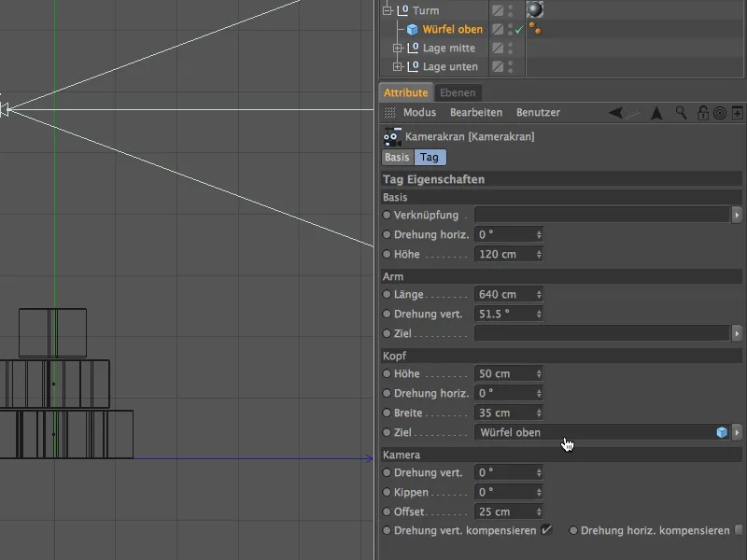Toggle layer square for Würfel oben
Screen dimensions: 747x560
pyautogui.click(x=498, y=30)
